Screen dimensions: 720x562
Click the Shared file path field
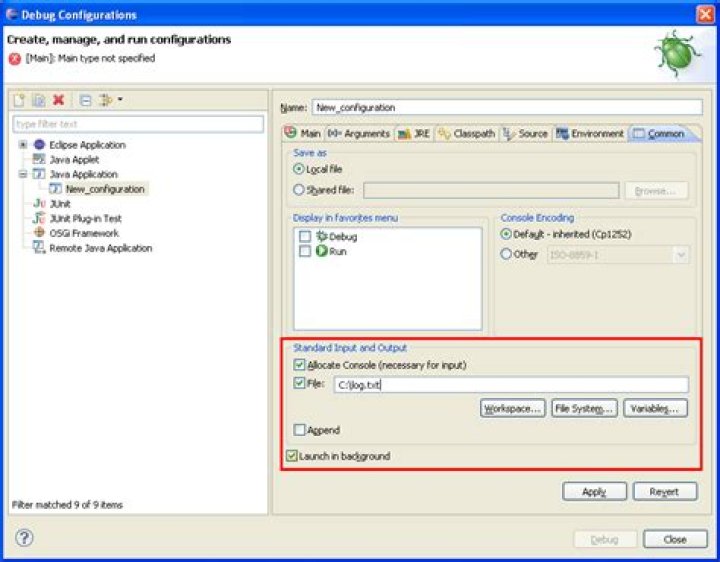(491, 191)
